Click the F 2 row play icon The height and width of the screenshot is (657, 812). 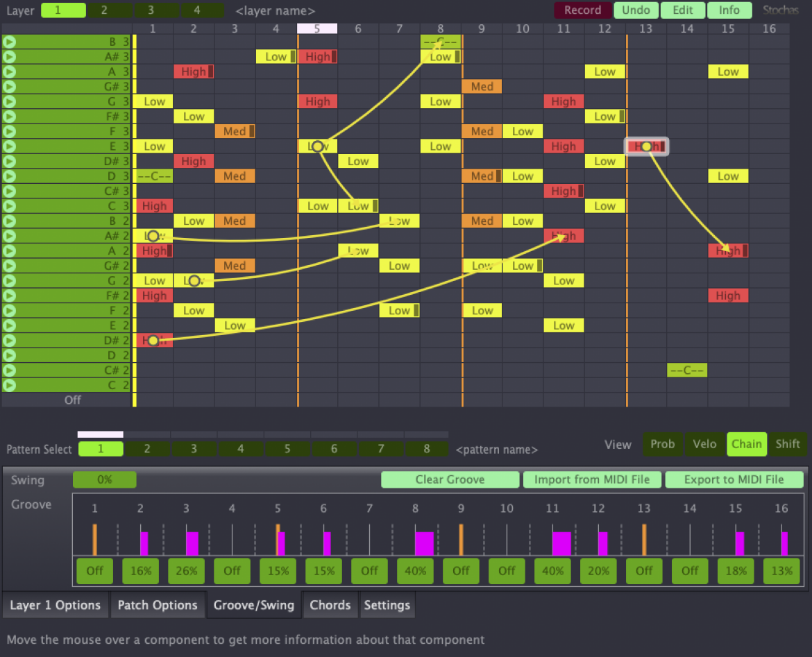(x=9, y=311)
